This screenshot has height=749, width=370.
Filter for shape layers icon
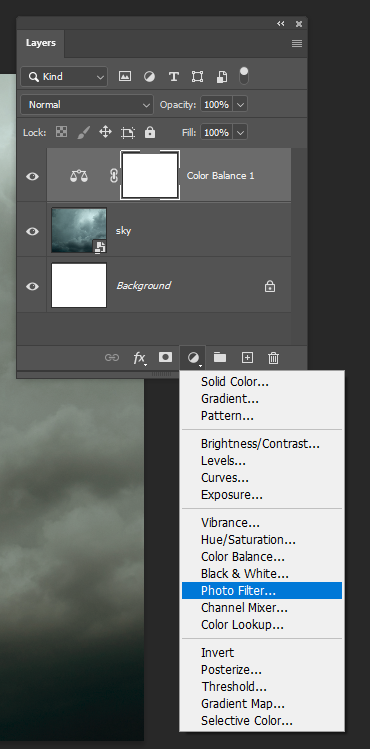coord(197,76)
